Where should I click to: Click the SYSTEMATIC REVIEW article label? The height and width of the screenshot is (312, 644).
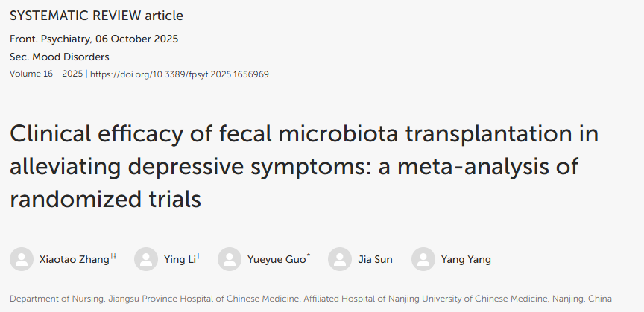coord(96,16)
